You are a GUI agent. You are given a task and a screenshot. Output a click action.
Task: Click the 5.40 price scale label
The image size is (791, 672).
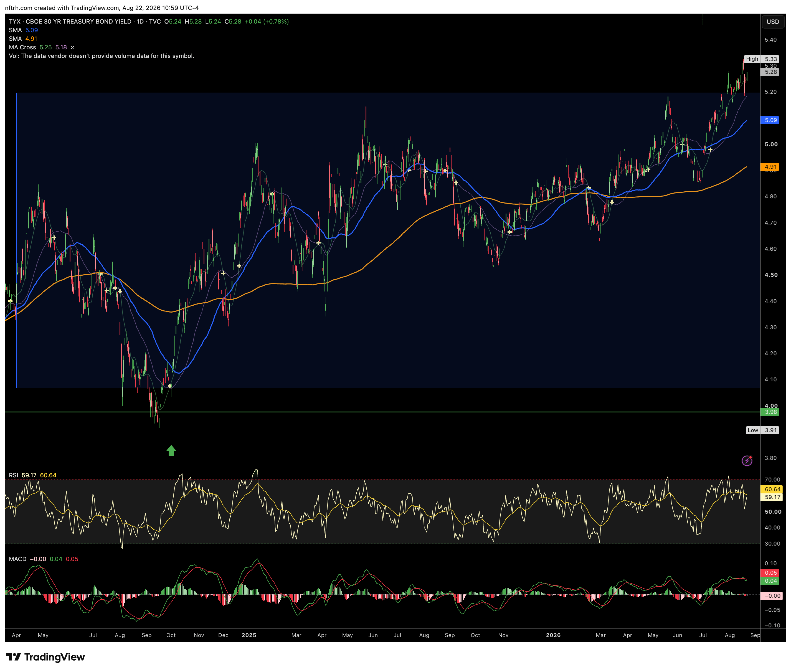pos(771,40)
